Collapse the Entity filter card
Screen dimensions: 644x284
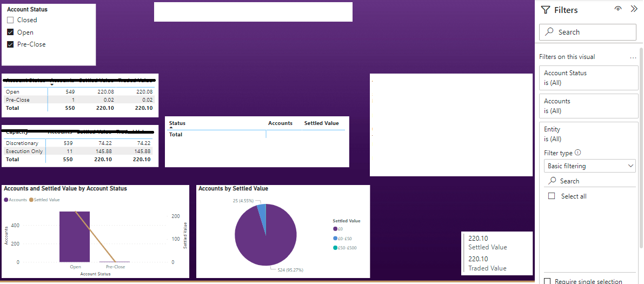(x=588, y=134)
